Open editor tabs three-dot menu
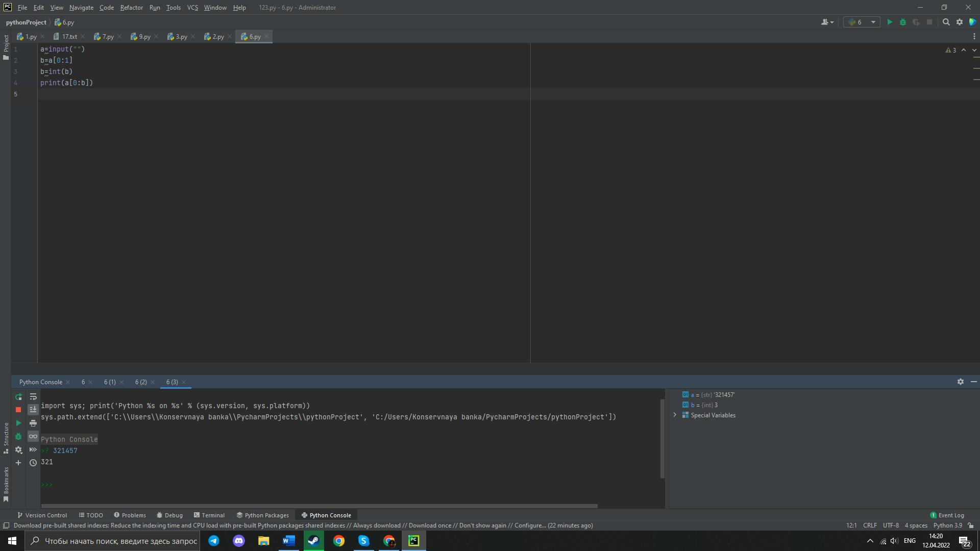 coord(974,37)
